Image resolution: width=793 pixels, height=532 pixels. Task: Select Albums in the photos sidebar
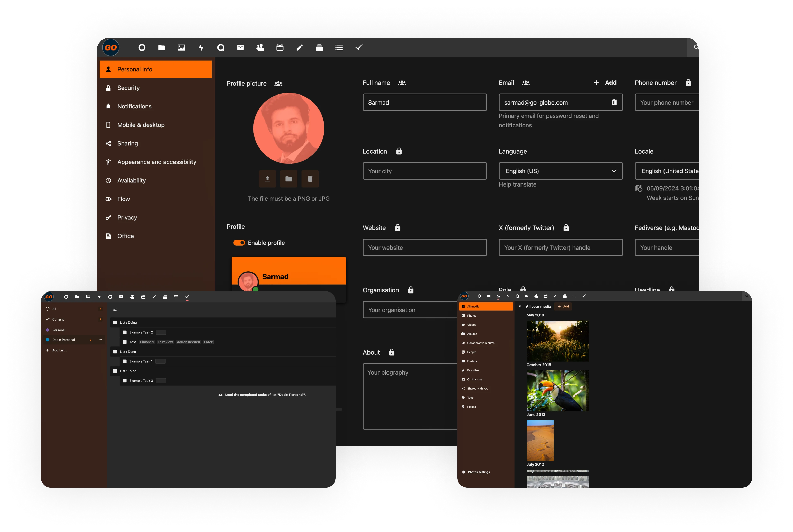(x=485, y=334)
